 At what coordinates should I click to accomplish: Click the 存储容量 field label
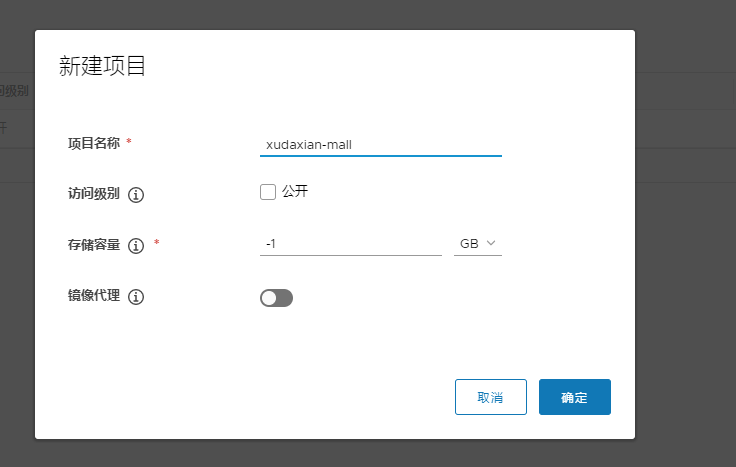coord(94,245)
